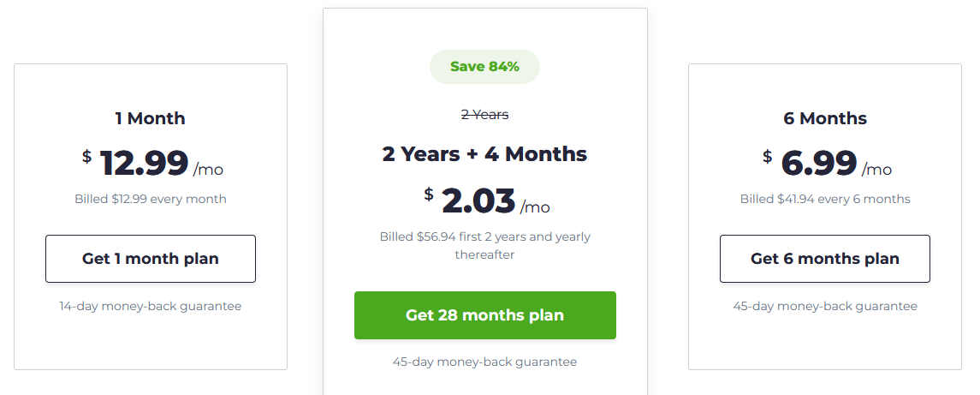This screenshot has height=395, width=980.
Task: Click the Billed $12.99 every month note
Action: coord(151,199)
